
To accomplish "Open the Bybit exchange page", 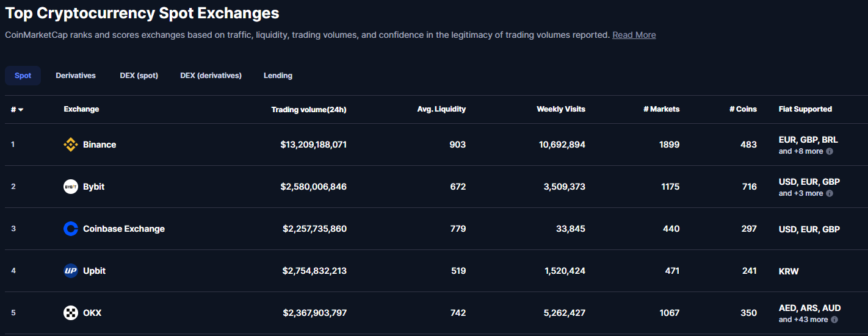I will pos(93,187).
